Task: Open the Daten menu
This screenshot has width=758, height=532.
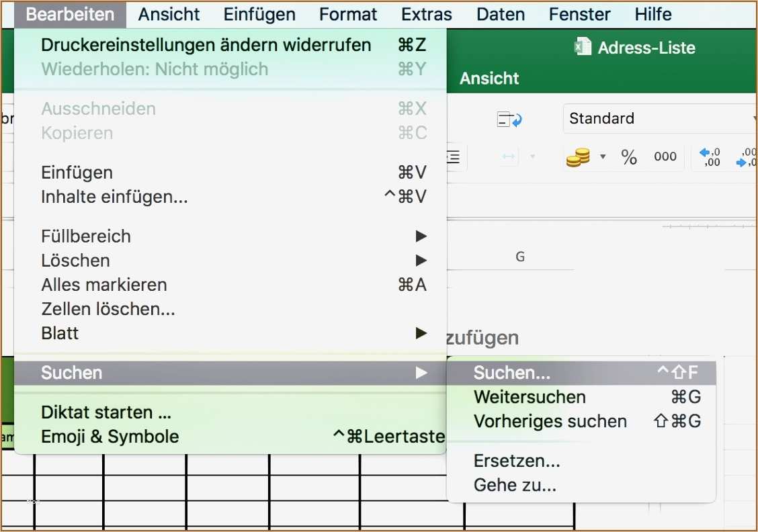Action: click(x=501, y=15)
